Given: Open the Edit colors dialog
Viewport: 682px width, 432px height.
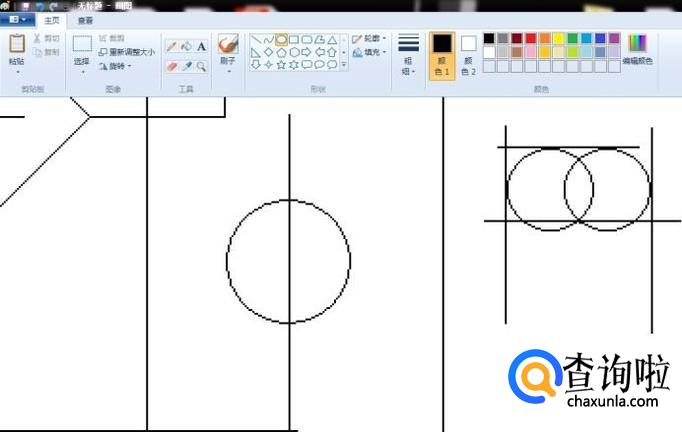Looking at the screenshot, I should point(637,48).
